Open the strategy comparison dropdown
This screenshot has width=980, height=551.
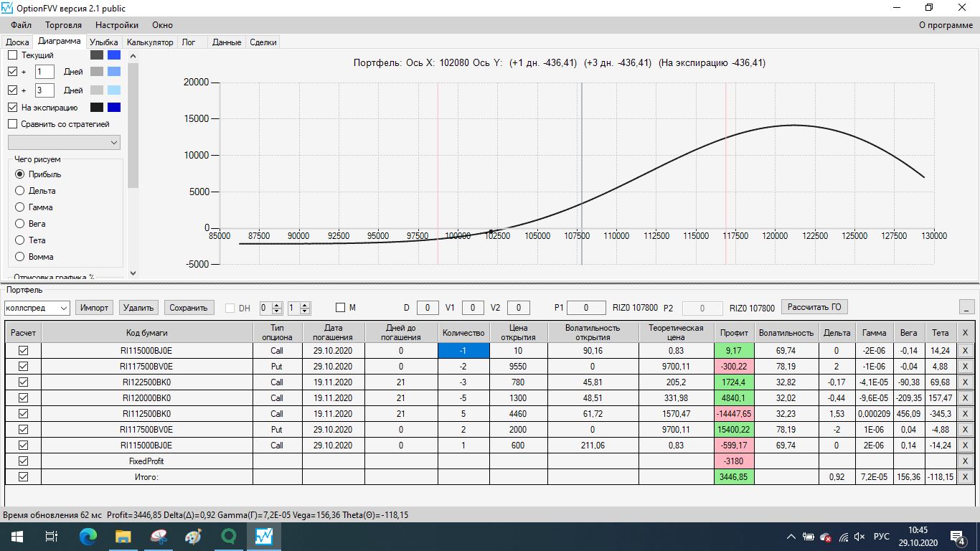(x=65, y=143)
